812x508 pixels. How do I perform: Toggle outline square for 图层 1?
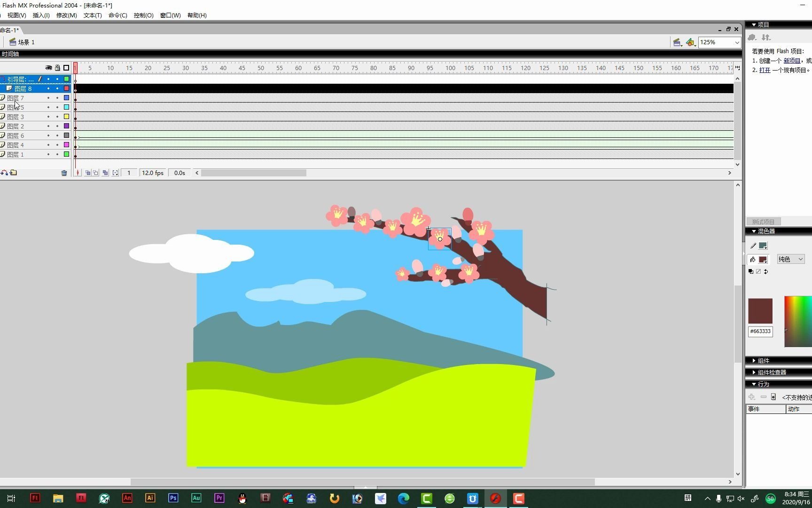pos(66,154)
